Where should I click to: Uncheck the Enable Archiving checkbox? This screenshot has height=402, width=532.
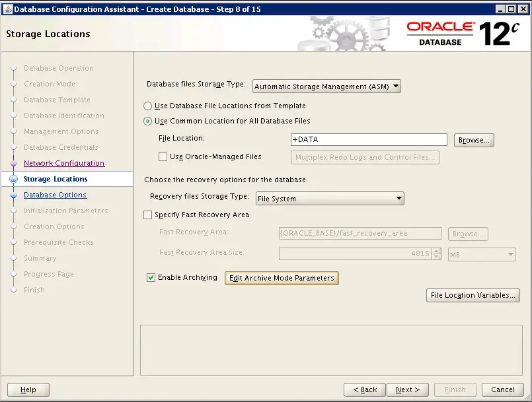[x=151, y=278]
